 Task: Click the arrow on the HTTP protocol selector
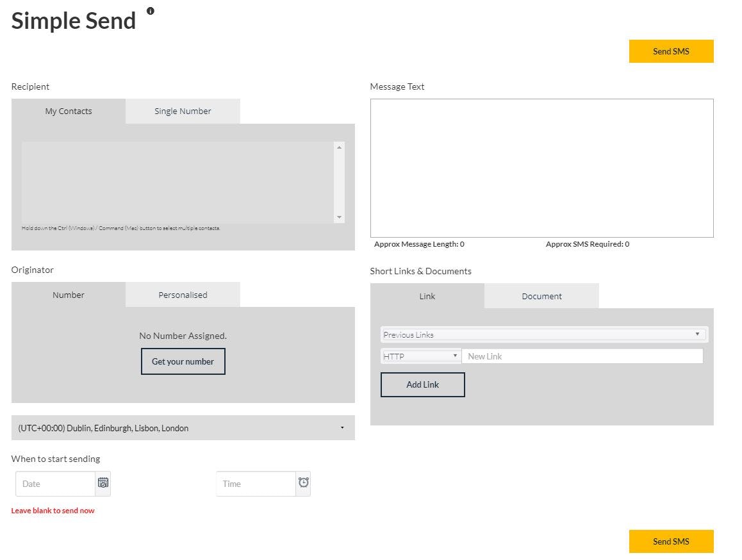coord(455,356)
